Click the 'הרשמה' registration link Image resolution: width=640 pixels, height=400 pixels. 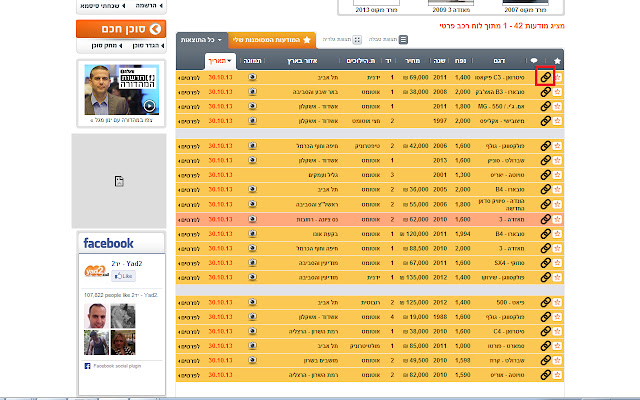tap(149, 6)
